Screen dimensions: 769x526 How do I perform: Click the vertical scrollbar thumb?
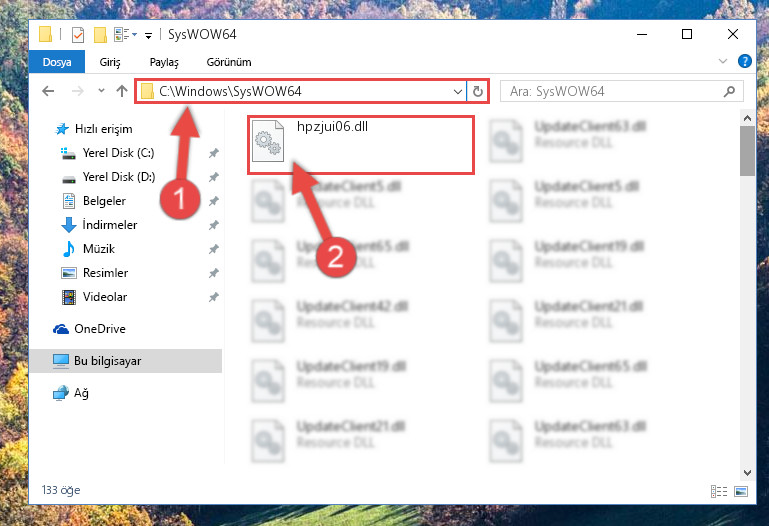(747, 150)
